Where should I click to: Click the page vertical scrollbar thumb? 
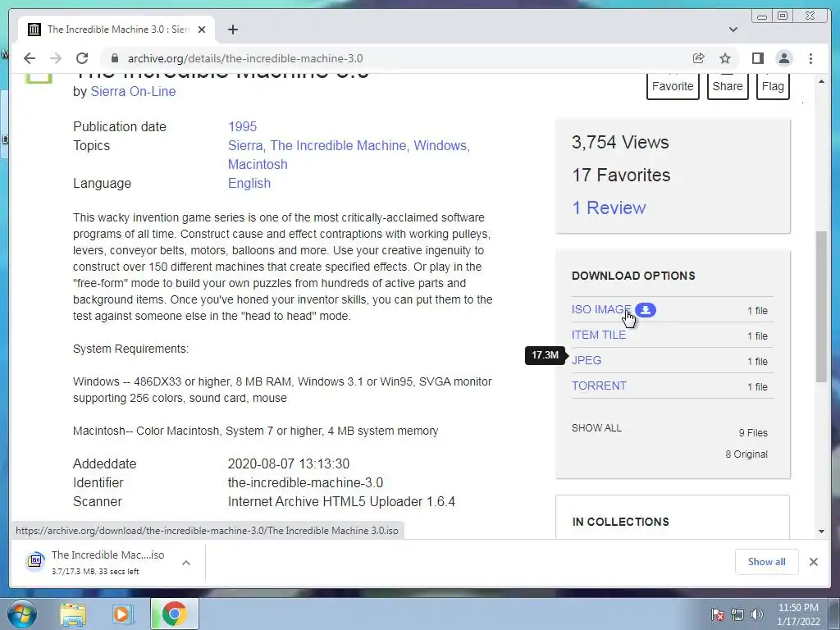821,307
